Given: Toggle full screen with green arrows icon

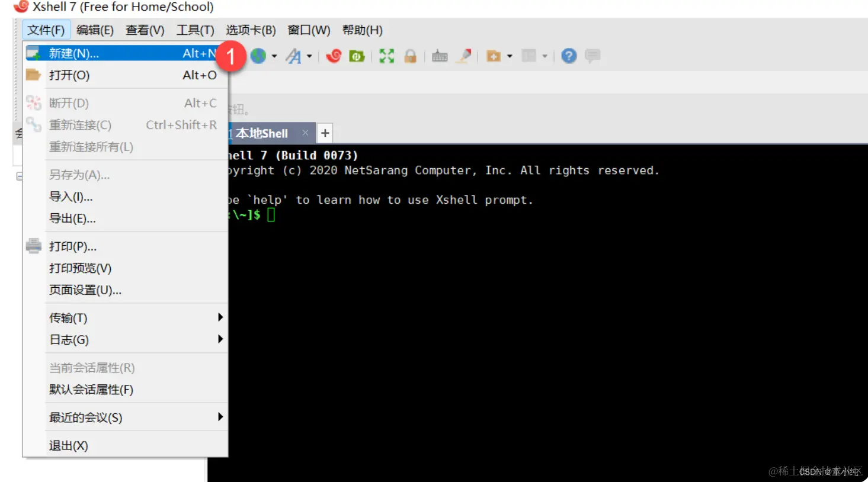Looking at the screenshot, I should click(x=387, y=56).
